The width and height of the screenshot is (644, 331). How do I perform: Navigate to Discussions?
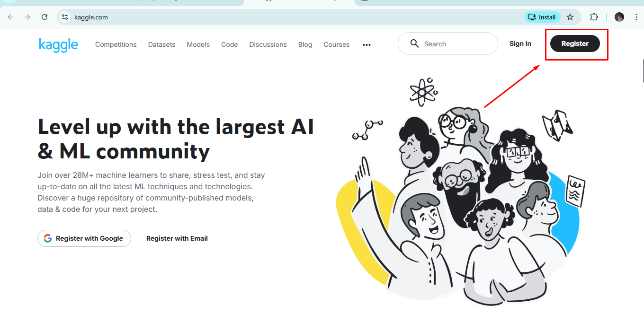(268, 44)
